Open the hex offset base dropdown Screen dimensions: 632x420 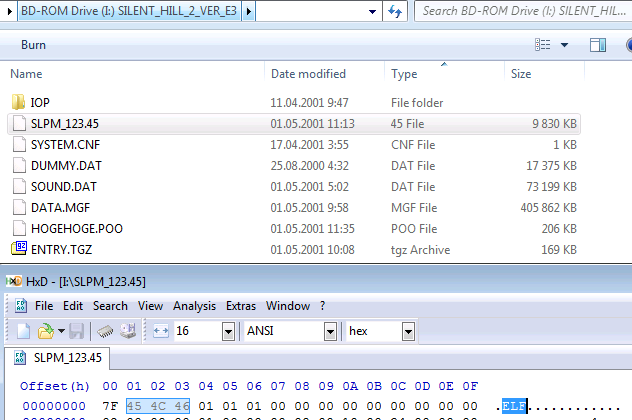click(408, 332)
